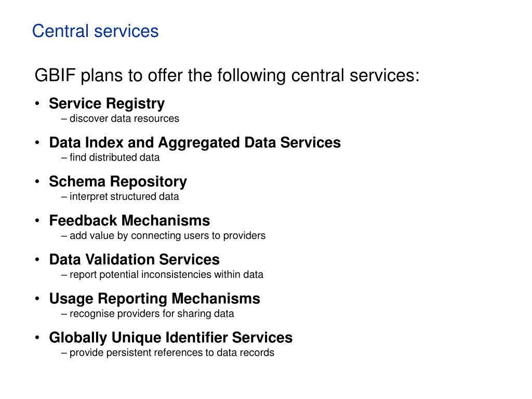Click the 'Feedback Mechanisms' heading
Image resolution: width=532 pixels, height=399 pixels.
coord(129,220)
